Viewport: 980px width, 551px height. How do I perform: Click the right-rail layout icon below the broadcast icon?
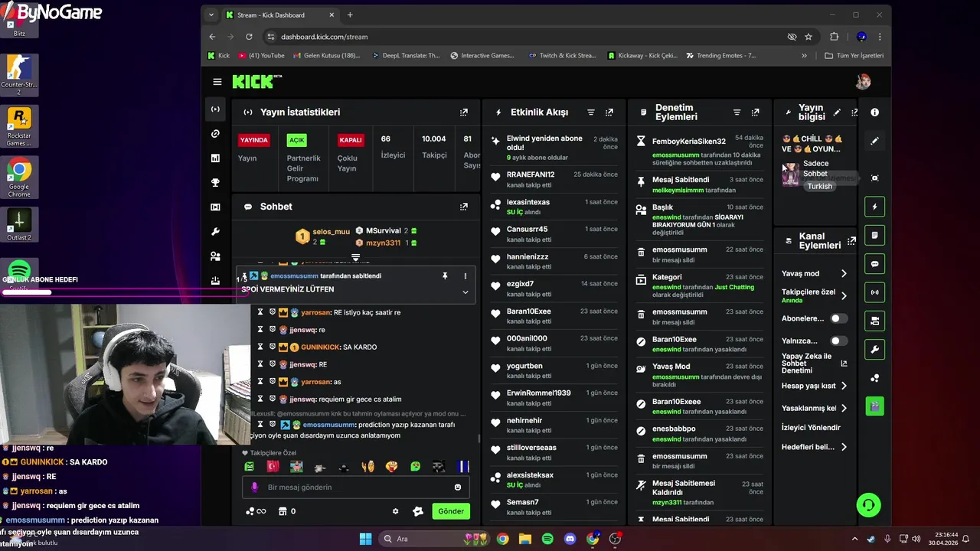click(874, 321)
